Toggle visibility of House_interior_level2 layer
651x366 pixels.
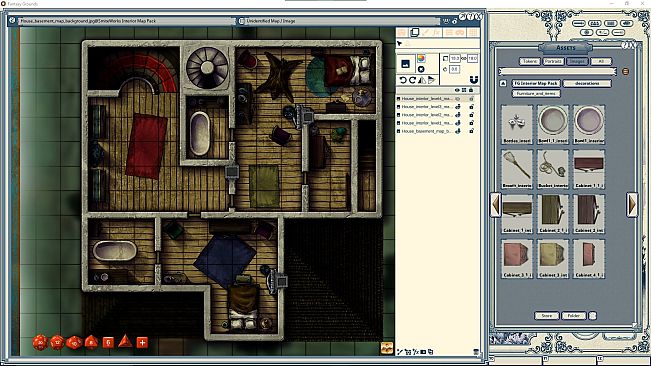(458, 115)
